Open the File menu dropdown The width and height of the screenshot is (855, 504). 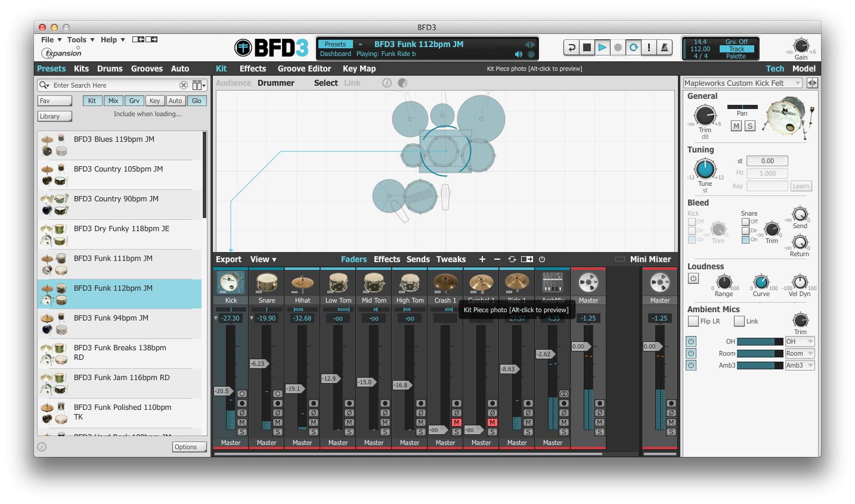51,40
